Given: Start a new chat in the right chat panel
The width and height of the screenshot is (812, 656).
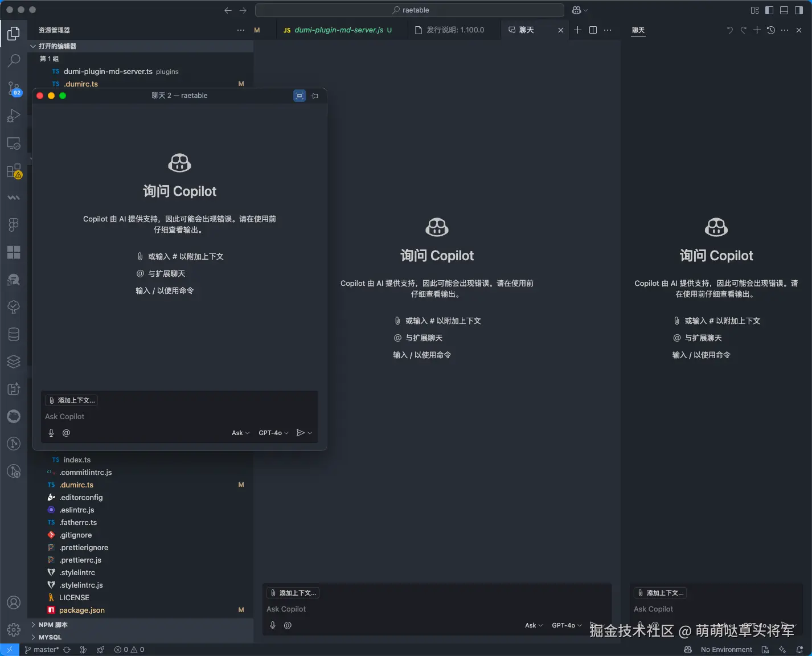Looking at the screenshot, I should pos(757,30).
